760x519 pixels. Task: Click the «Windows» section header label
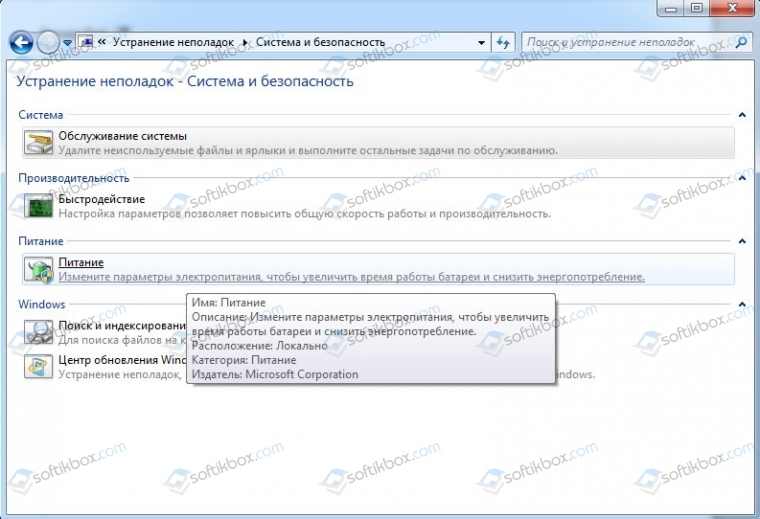click(x=42, y=304)
